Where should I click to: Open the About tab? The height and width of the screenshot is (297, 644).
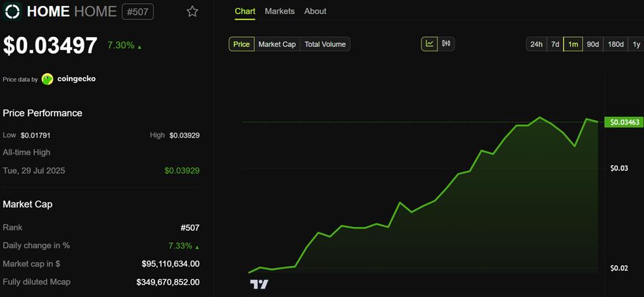316,11
